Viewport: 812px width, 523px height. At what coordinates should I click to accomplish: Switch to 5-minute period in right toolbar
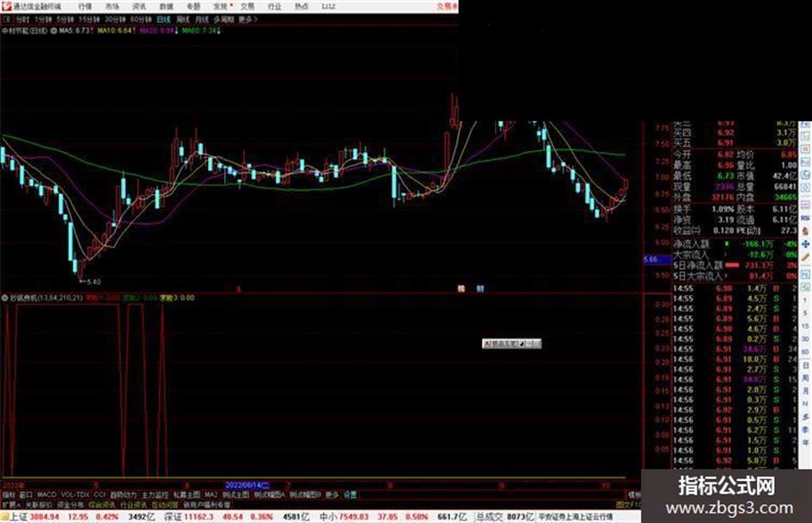805,313
